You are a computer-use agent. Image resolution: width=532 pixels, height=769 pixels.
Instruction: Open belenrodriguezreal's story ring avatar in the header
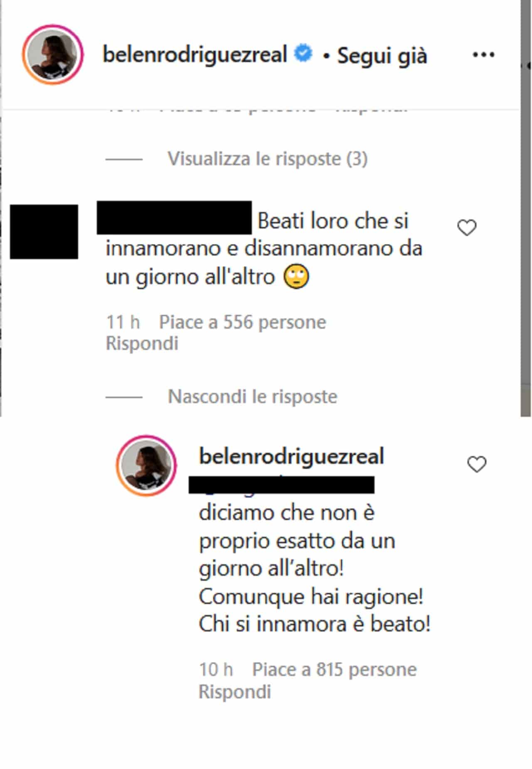[53, 54]
